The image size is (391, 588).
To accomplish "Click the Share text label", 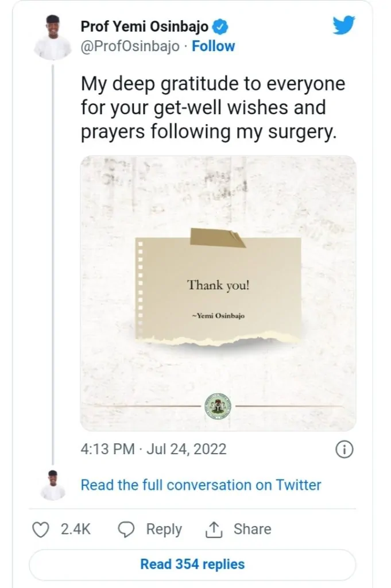I will (251, 529).
